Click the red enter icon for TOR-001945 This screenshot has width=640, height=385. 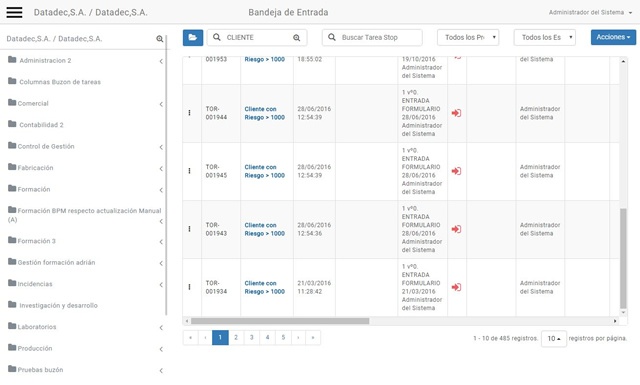coord(456,171)
